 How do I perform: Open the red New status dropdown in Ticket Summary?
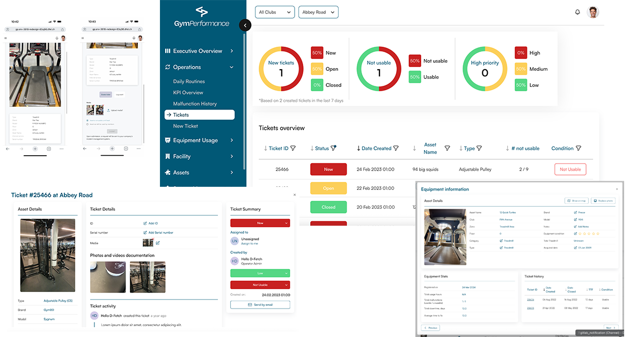click(260, 223)
